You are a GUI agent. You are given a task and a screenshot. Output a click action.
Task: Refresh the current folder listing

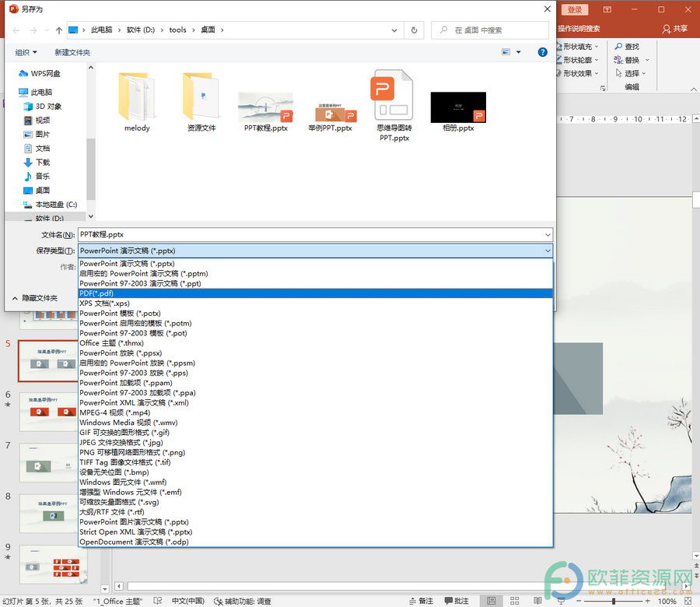[414, 30]
